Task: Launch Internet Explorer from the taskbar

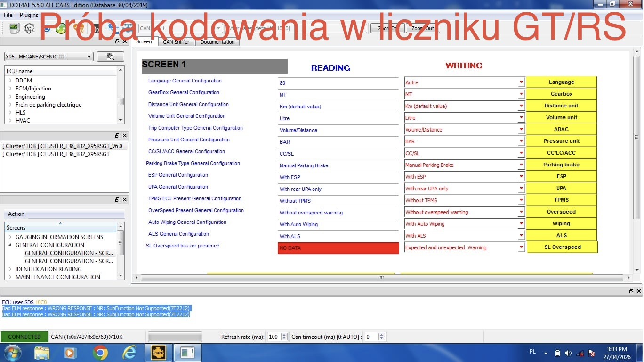Action: 129,352
